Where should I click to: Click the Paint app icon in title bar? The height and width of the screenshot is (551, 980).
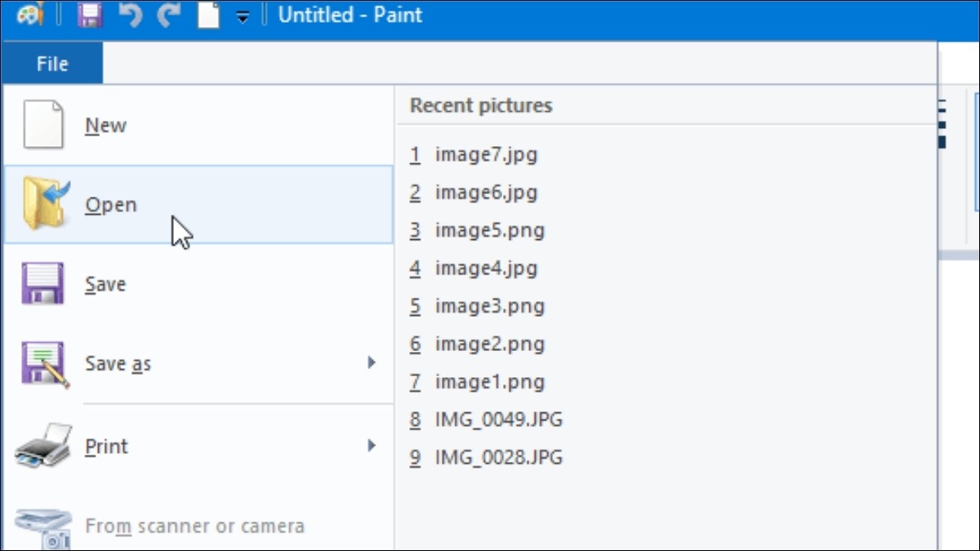pos(30,15)
